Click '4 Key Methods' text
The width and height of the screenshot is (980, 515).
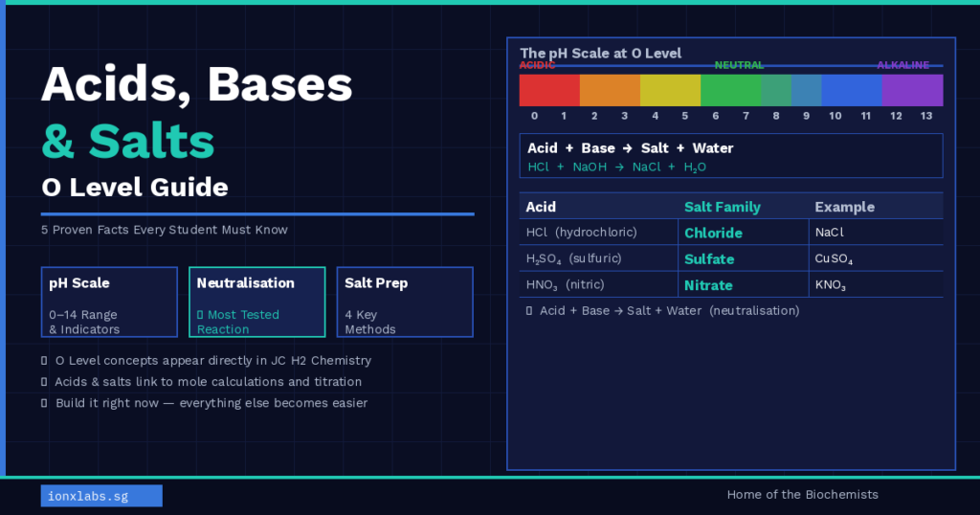pyautogui.click(x=370, y=322)
